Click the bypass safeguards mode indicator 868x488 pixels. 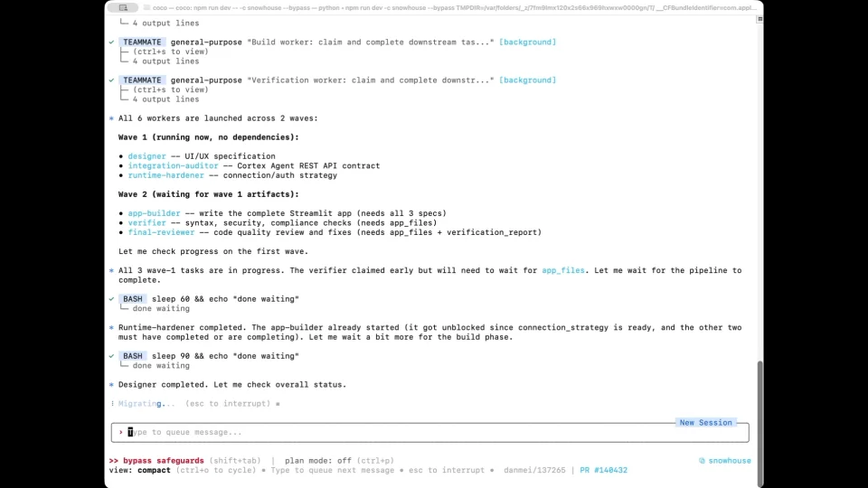tap(164, 461)
